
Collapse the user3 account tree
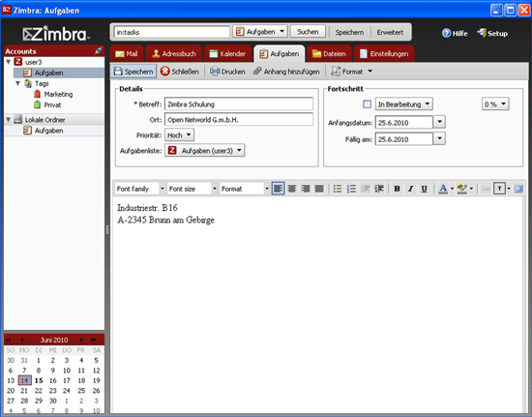(x=9, y=62)
